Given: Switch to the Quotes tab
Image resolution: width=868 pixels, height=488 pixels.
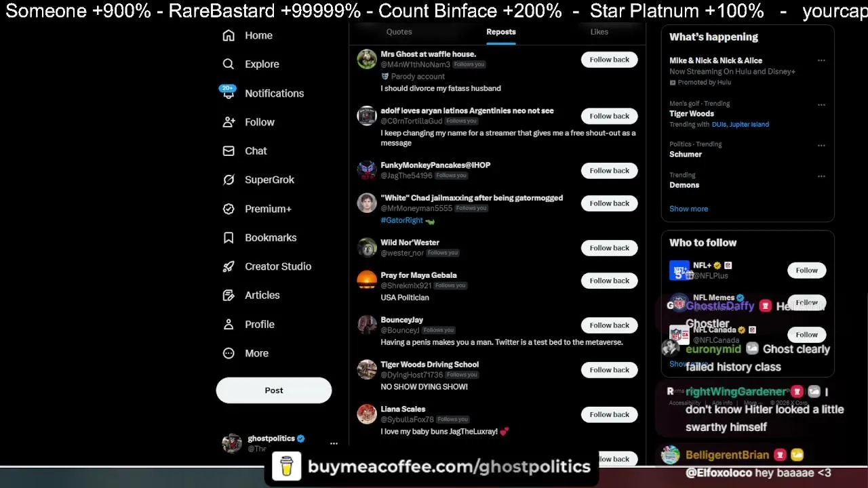Looking at the screenshot, I should click(x=399, y=32).
